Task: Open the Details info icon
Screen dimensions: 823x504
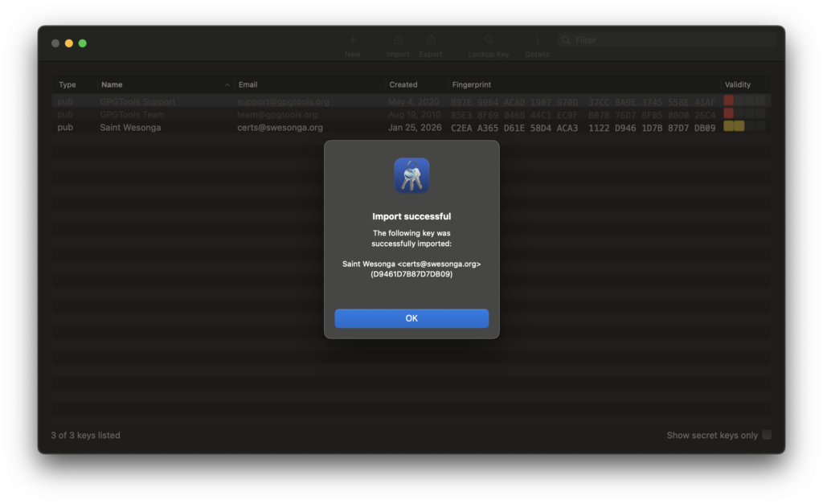Action: 537,40
